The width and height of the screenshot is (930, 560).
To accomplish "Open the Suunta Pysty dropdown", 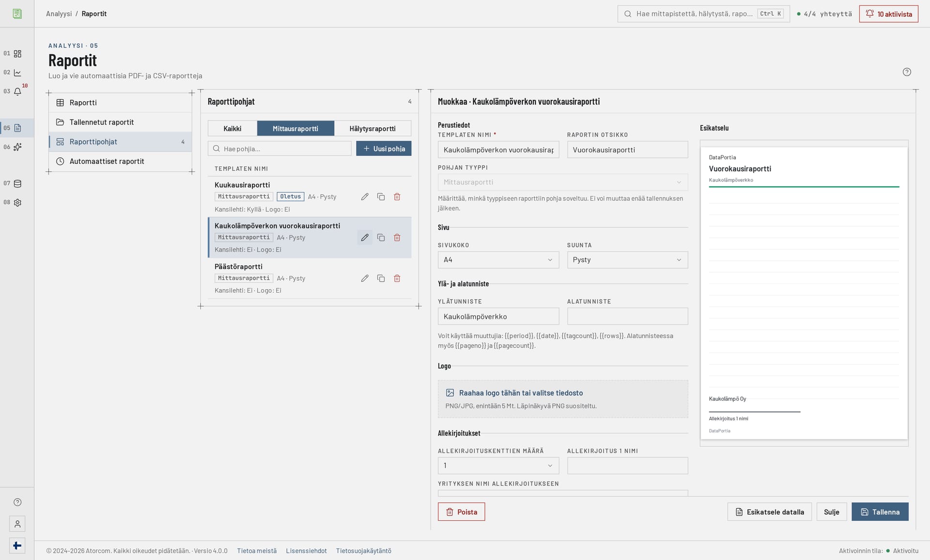I will point(627,260).
